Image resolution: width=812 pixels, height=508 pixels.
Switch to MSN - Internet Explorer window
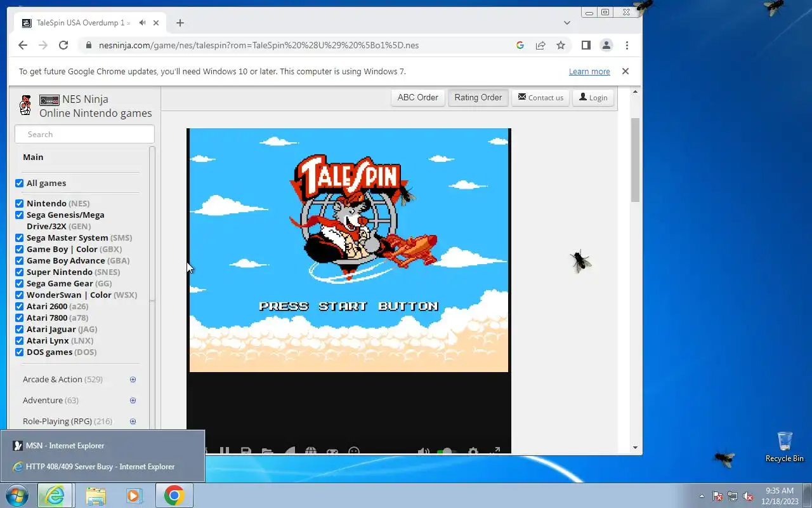102,446
